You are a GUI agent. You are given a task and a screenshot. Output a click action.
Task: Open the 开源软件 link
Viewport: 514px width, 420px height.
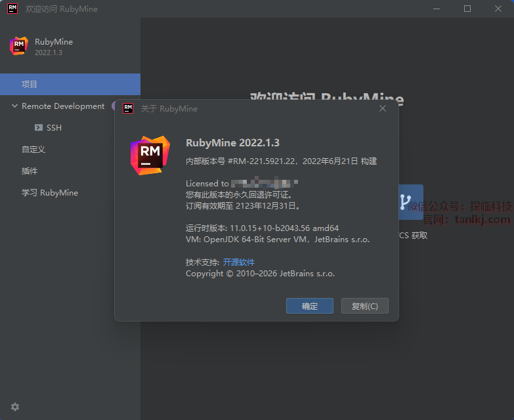239,262
